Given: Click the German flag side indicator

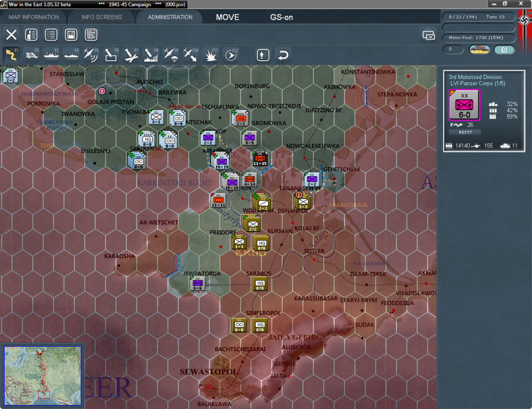Looking at the screenshot, I should coord(525,20).
